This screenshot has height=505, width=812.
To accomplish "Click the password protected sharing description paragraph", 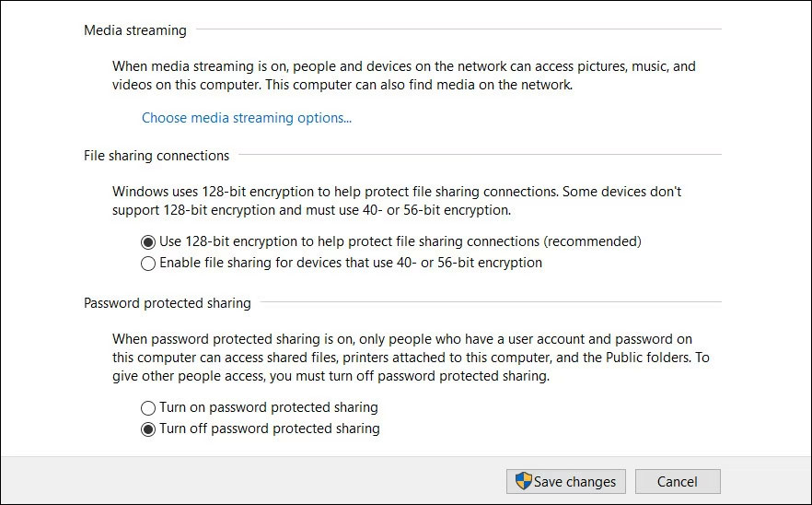I will [409, 358].
